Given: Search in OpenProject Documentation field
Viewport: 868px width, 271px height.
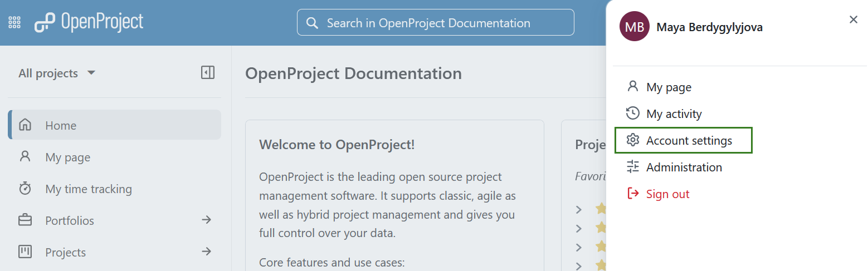Looking at the screenshot, I should click(x=436, y=22).
